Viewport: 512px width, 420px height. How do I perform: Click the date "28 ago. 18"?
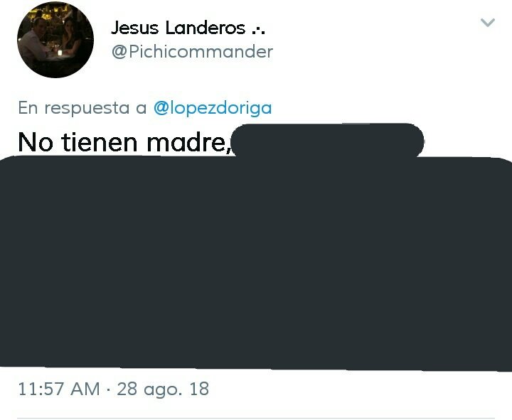[x=163, y=389]
